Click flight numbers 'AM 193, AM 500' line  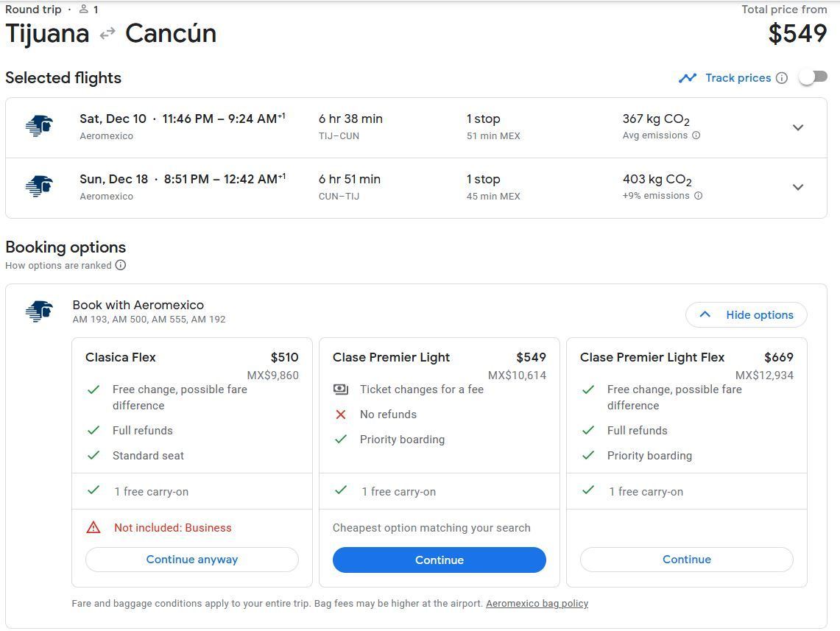point(149,320)
